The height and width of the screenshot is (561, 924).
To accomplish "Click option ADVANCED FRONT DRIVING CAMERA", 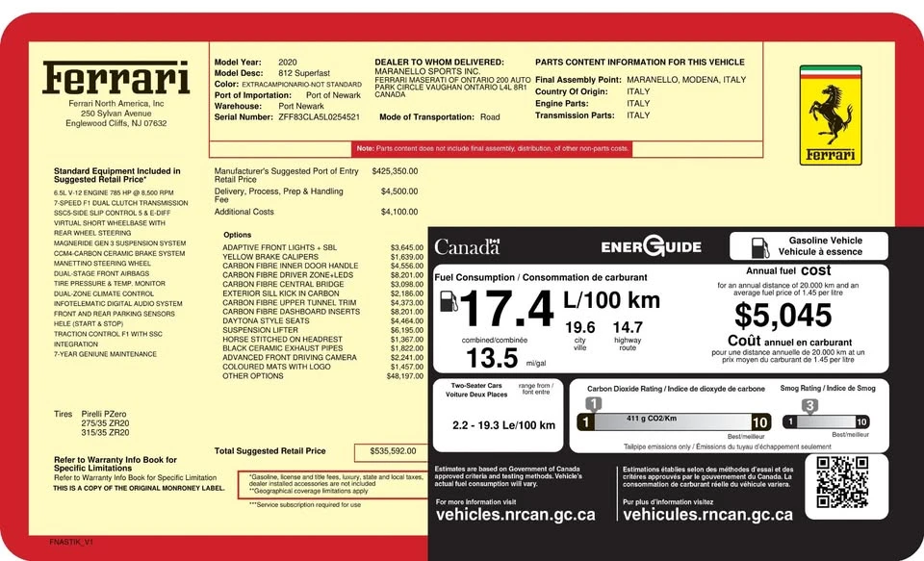I will point(290,358).
